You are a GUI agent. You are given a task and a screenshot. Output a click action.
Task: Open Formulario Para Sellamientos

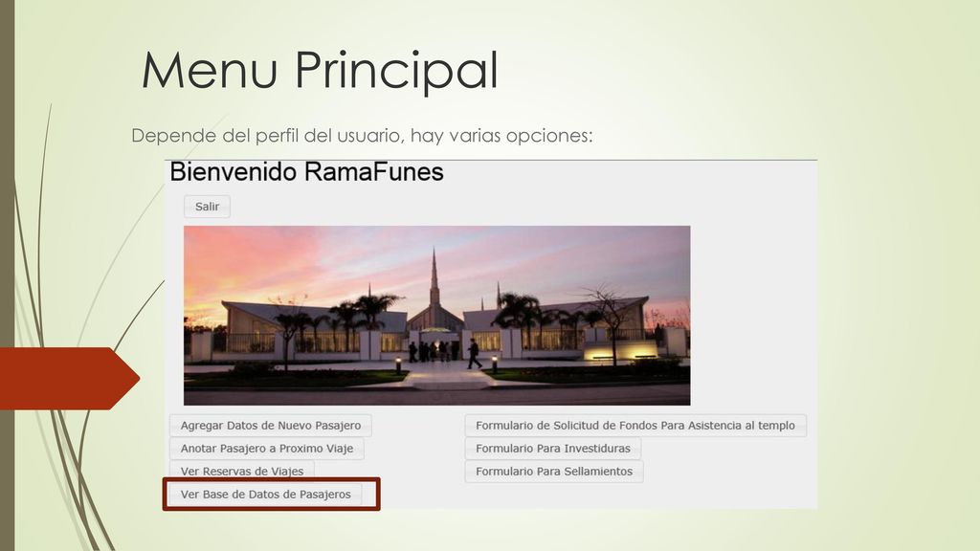point(554,472)
